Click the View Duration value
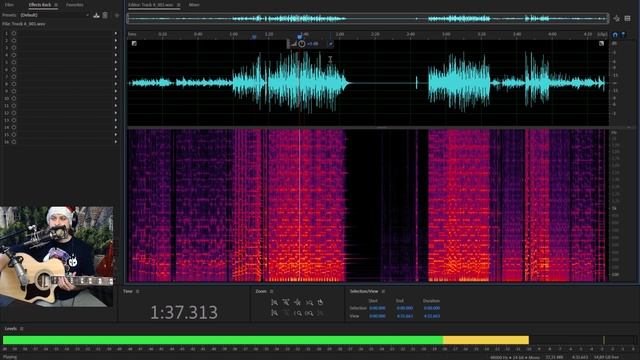This screenshot has width=640, height=360. pyautogui.click(x=432, y=316)
